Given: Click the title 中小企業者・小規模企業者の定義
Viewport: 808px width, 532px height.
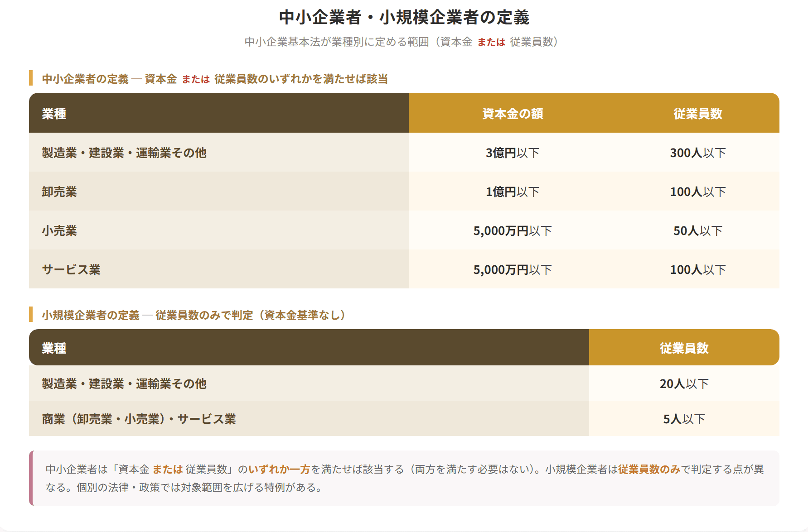Looking at the screenshot, I should pos(404,17).
